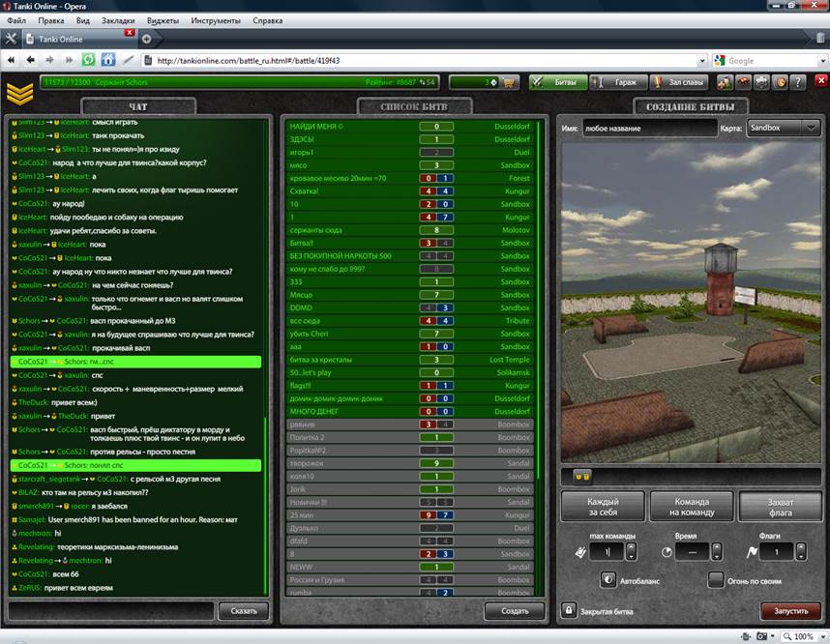
Task: Click the Sandbox map preview image
Action: 692,303
